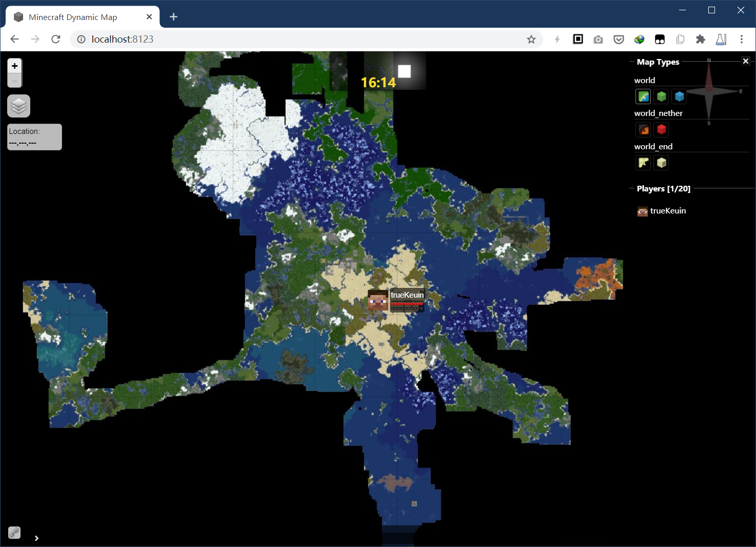756x547 pixels.
Task: Open a new browser tab
Action: (173, 17)
